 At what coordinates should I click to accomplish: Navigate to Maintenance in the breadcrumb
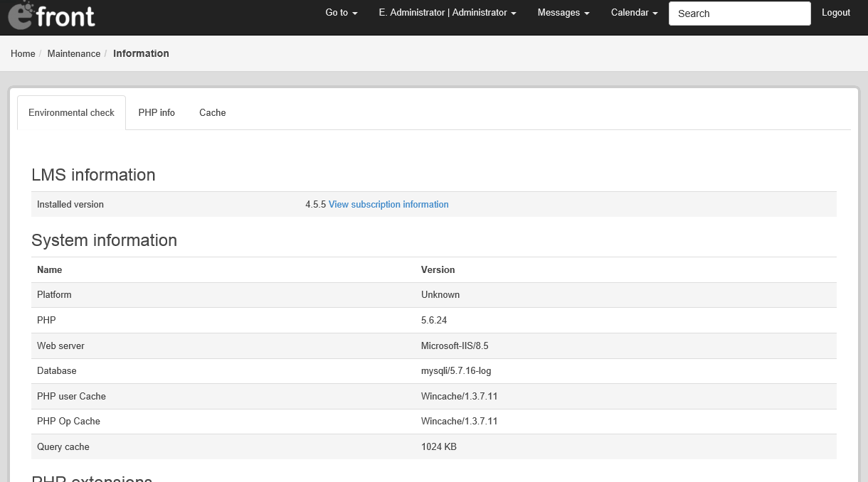pos(74,53)
